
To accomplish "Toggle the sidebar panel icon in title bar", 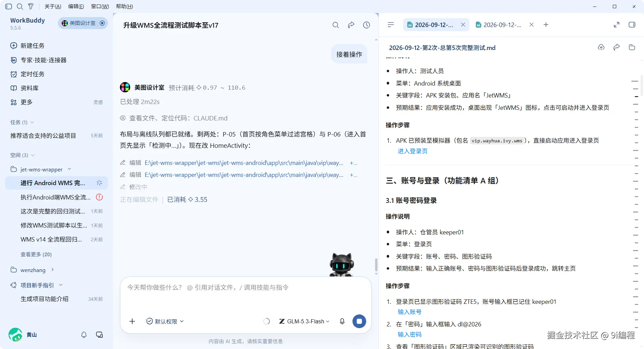I will pyautogui.click(x=9, y=6).
